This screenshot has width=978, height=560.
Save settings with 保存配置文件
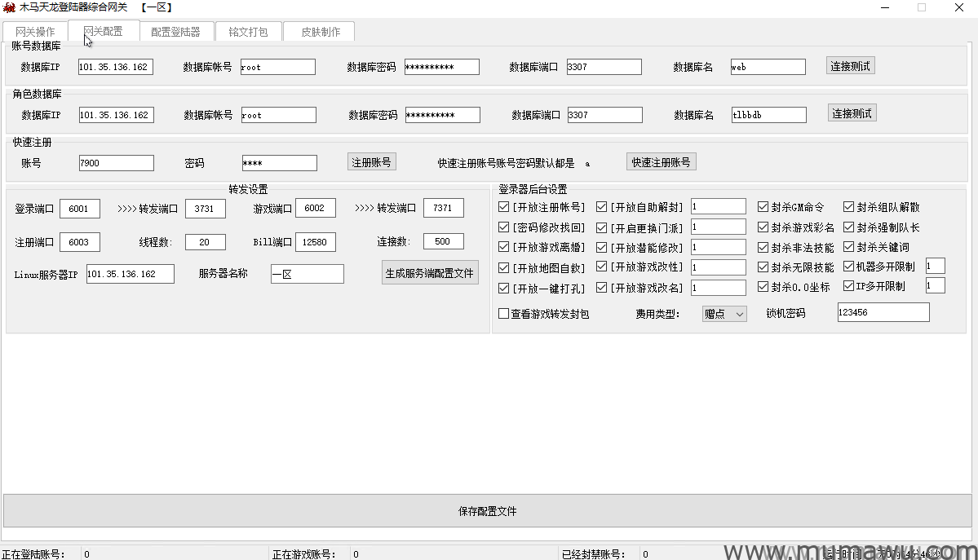488,511
